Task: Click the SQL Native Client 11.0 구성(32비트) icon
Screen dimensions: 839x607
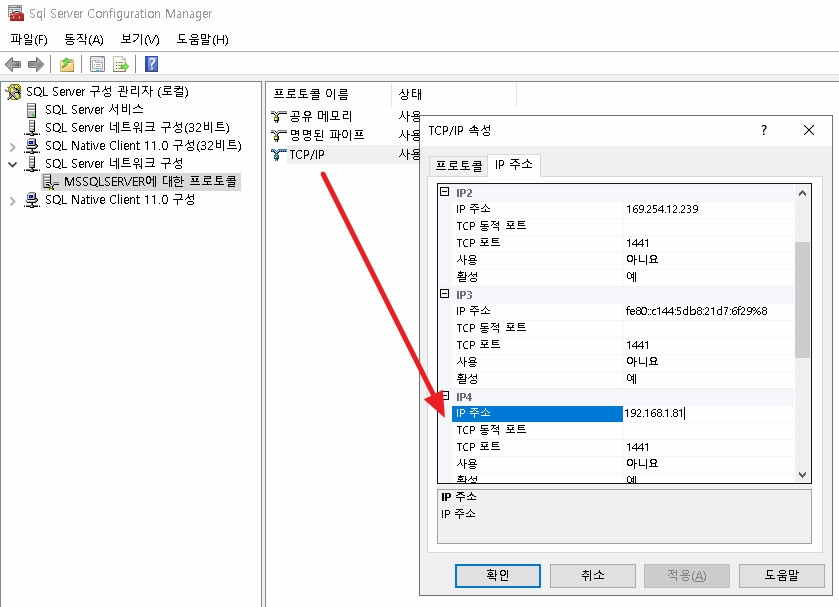Action: point(32,146)
